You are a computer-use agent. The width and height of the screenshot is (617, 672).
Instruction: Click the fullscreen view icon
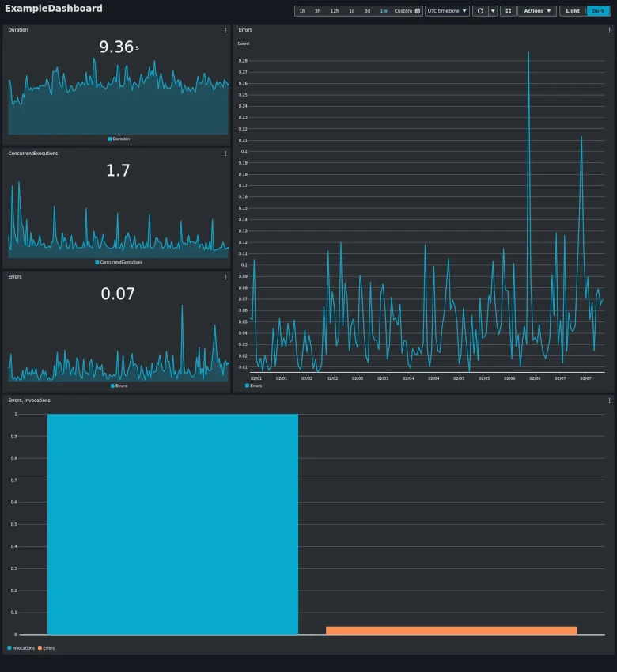508,11
